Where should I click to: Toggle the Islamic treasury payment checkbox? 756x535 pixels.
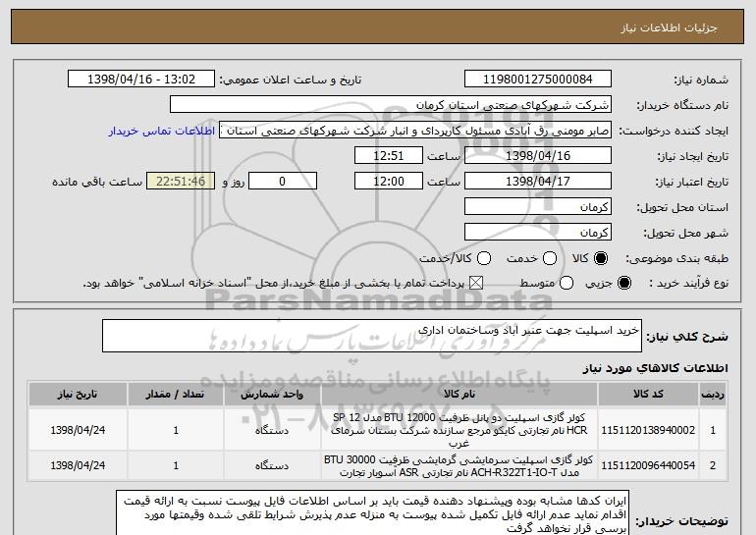(476, 284)
